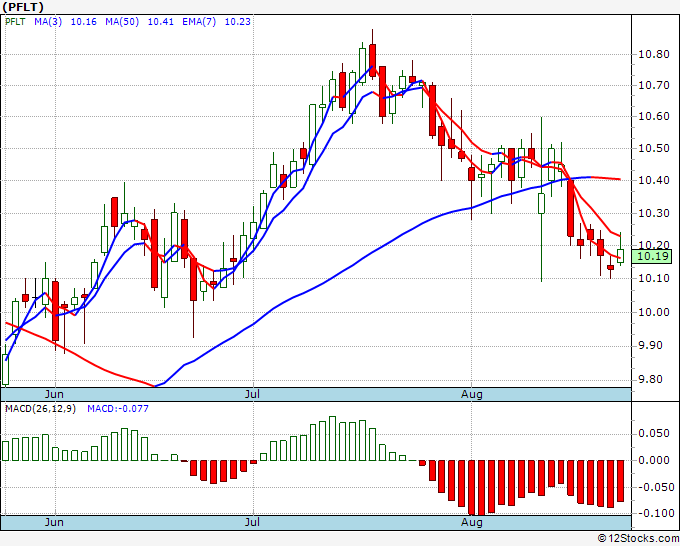Screen dimensions: 680x546
Task: Click the EMA(7) indicator label
Action: [x=199, y=22]
